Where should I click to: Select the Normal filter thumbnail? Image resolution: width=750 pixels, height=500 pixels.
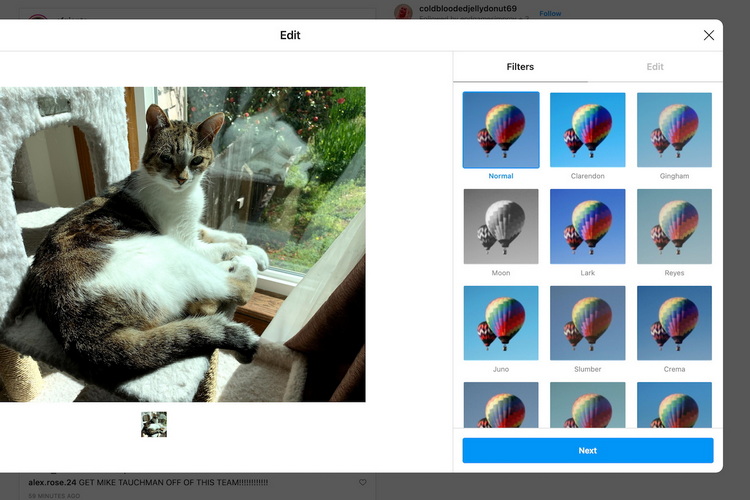coord(501,130)
